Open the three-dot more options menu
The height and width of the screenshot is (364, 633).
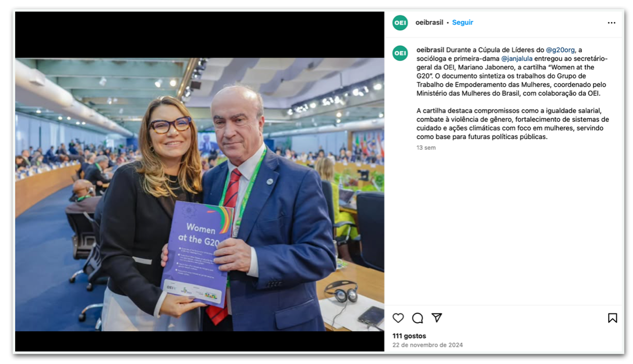[x=612, y=23]
